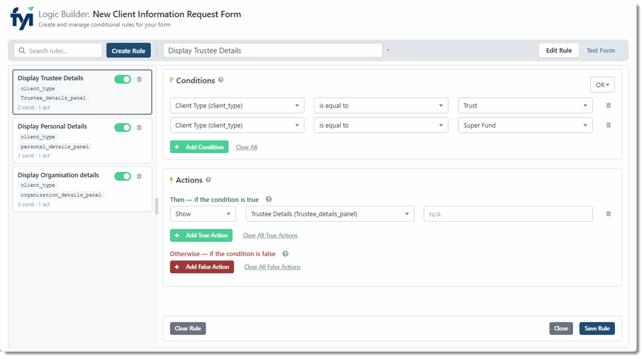Click Clear All False Actions link
Image resolution: width=644 pixels, height=359 pixels.
pyautogui.click(x=272, y=267)
